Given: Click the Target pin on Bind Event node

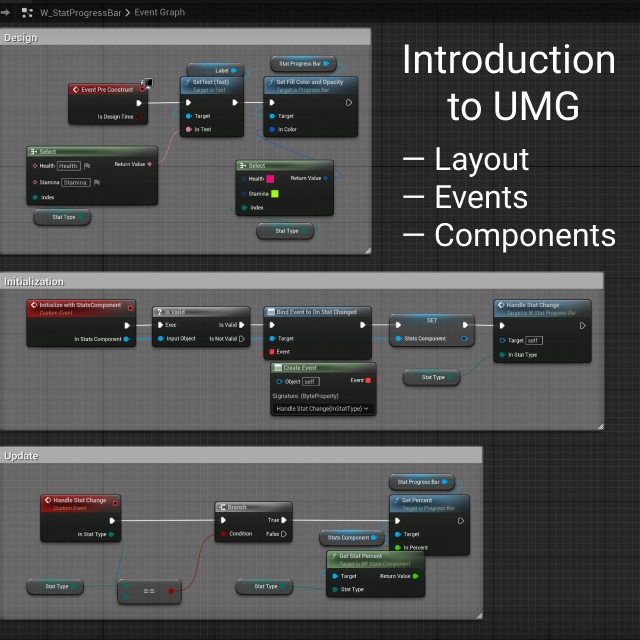Looking at the screenshot, I should click(x=272, y=339).
